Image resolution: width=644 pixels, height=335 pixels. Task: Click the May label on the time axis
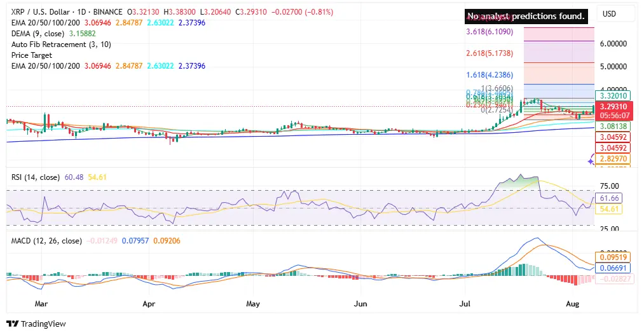[253, 304]
